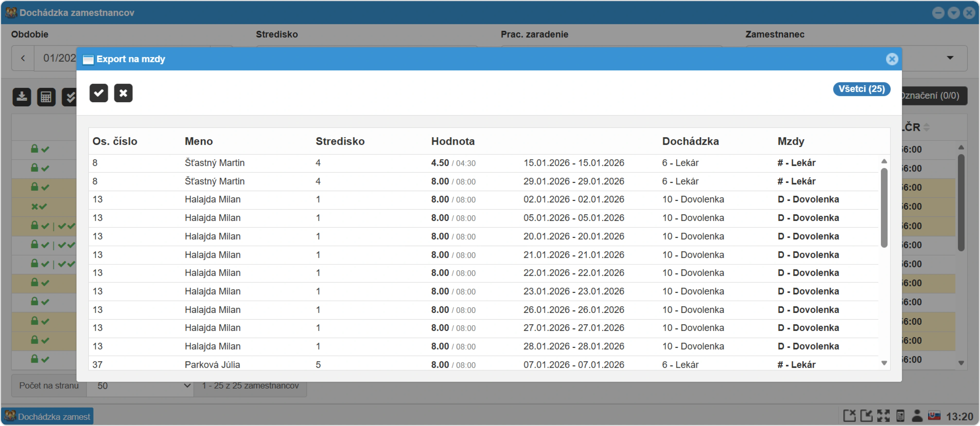Click the download icon in background toolbar

(x=22, y=97)
